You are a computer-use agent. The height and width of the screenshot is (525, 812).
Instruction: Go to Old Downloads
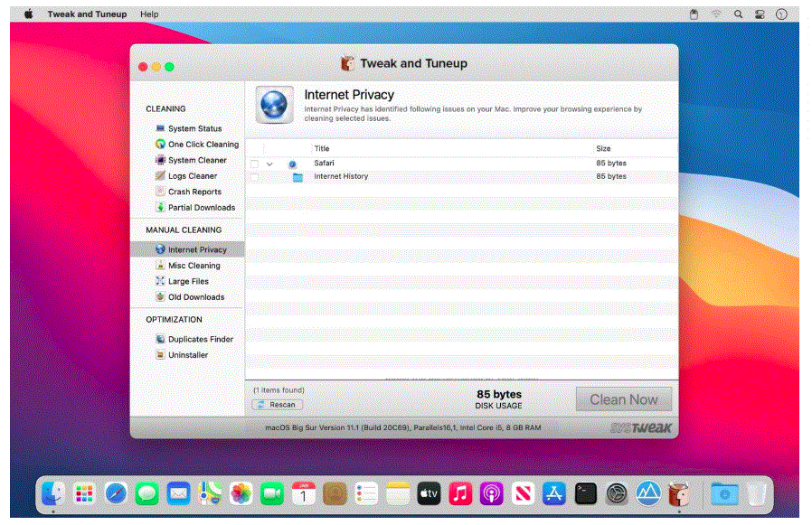(190, 297)
